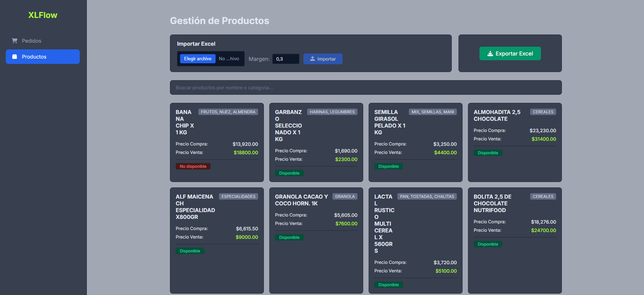Select the HARINAS, LEGUMBRES category tag
Screen dimensions: 644x295
pyautogui.click(x=332, y=112)
